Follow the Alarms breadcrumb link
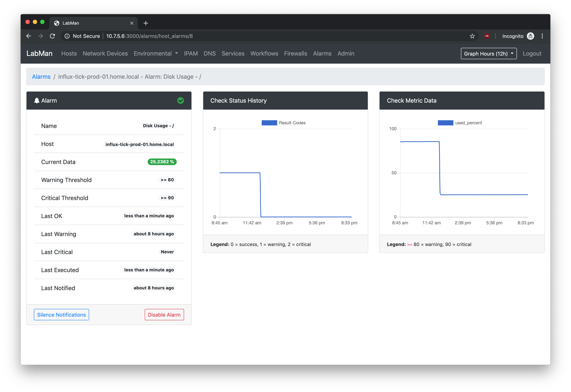The height and width of the screenshot is (392, 571). coord(41,77)
